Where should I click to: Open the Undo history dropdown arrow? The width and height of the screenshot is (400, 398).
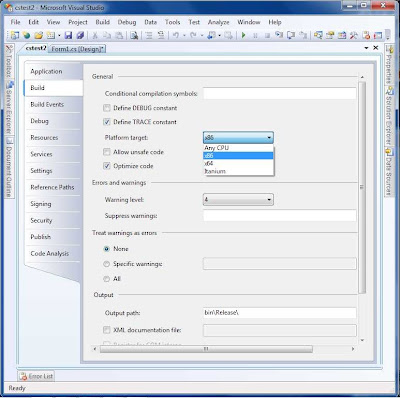point(184,35)
